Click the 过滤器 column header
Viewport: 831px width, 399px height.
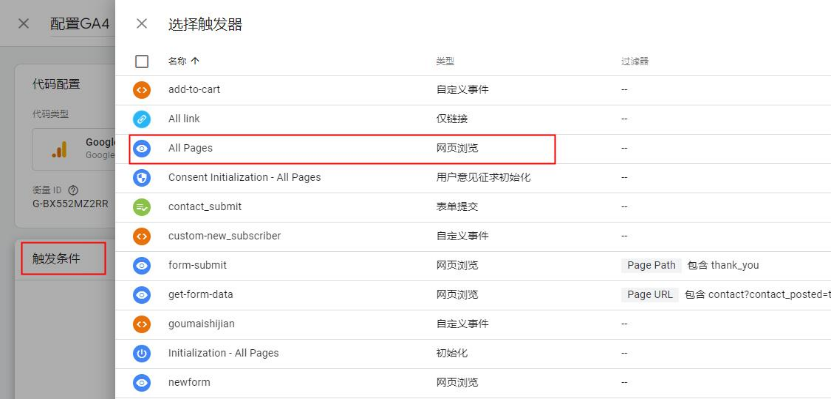click(x=635, y=61)
